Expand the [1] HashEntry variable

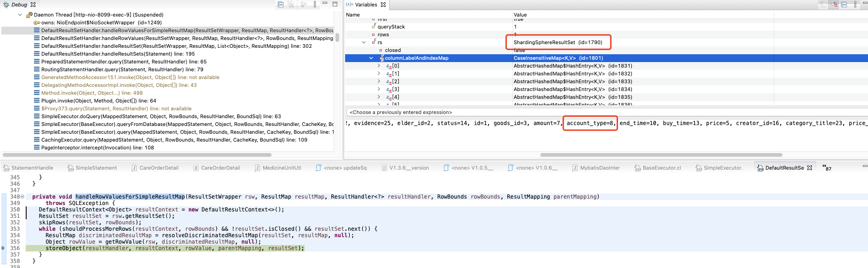tap(379, 74)
